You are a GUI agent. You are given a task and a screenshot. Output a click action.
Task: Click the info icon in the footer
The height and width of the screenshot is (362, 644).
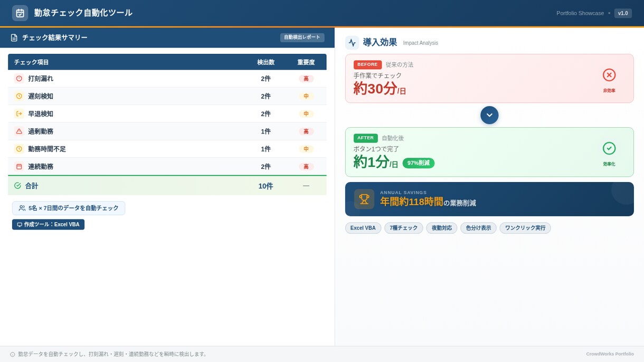tap(13, 354)
